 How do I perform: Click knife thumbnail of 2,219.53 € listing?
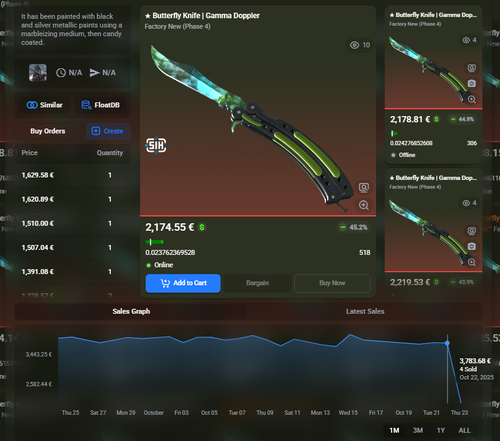[x=430, y=233]
